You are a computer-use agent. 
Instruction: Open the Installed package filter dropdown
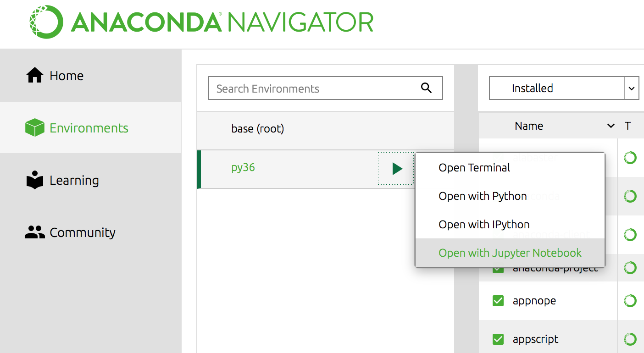point(632,88)
